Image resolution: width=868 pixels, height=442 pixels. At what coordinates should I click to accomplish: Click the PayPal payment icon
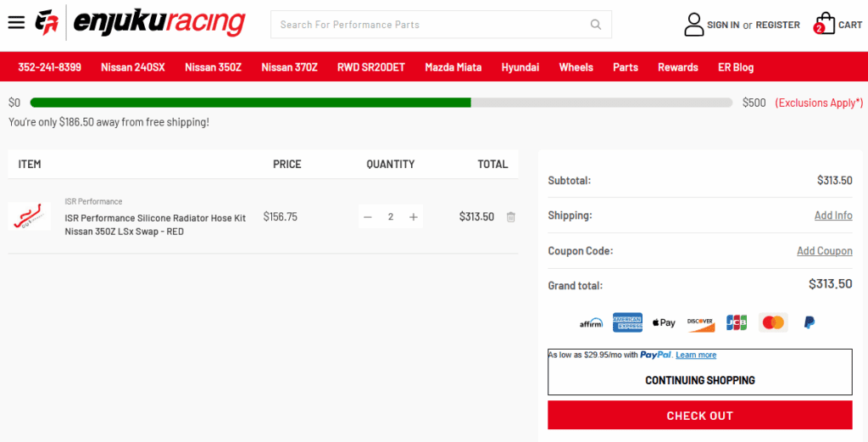tap(809, 322)
